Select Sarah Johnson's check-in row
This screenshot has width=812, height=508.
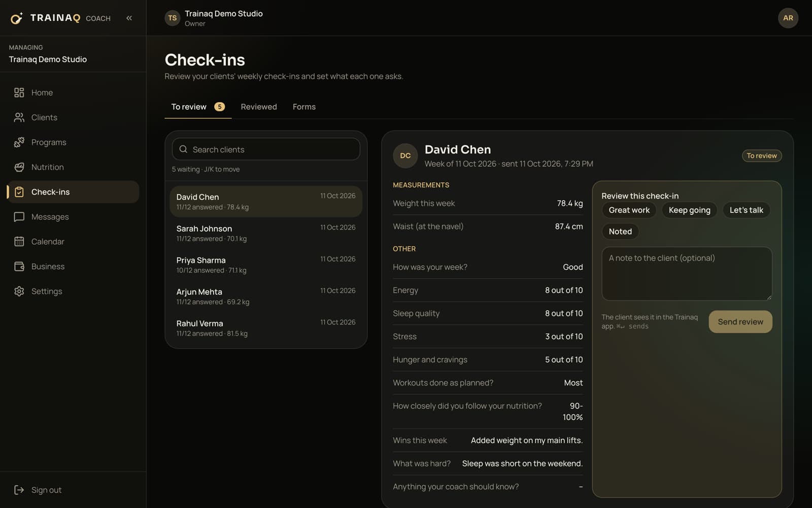click(266, 233)
